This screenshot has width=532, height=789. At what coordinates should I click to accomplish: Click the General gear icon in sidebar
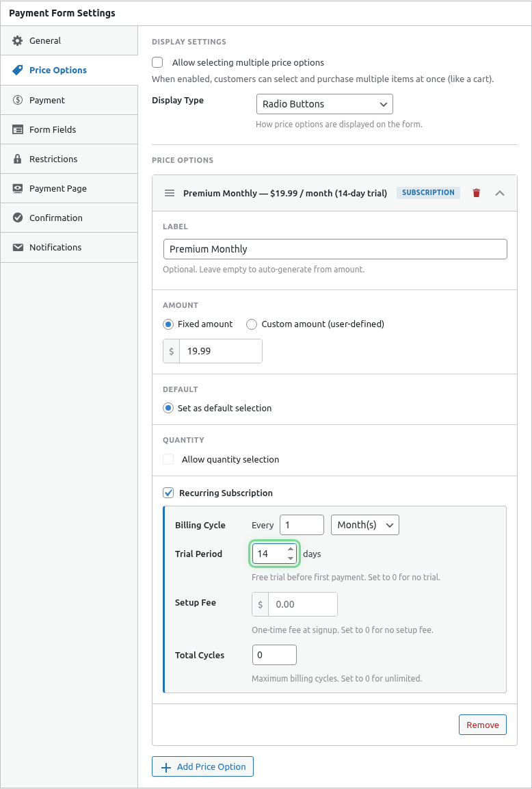click(x=18, y=41)
